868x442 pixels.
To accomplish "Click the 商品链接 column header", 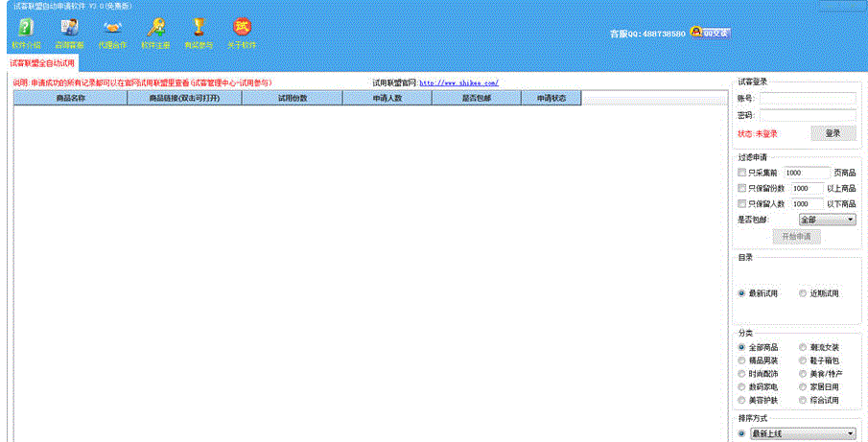I will (x=184, y=98).
